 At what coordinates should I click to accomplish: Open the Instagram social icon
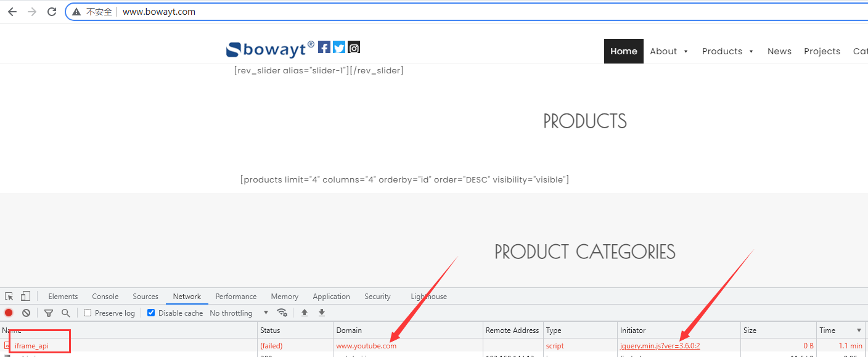point(354,47)
